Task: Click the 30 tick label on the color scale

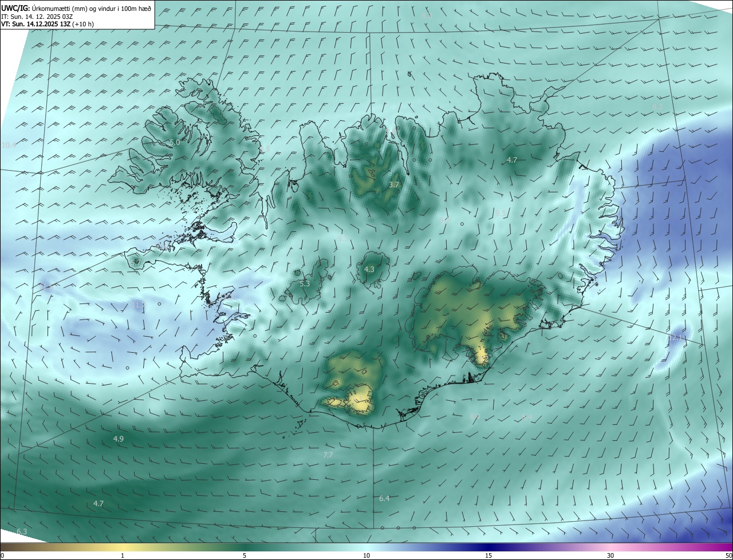Action: [x=610, y=556]
